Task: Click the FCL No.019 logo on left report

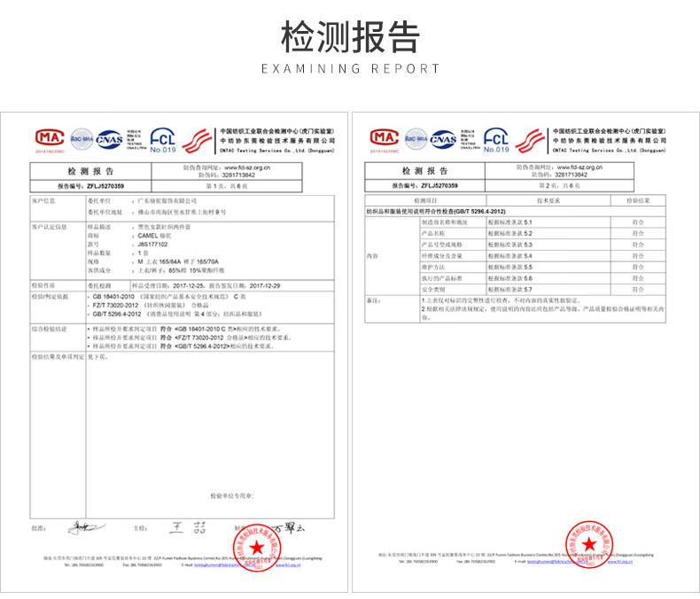Action: click(163, 141)
